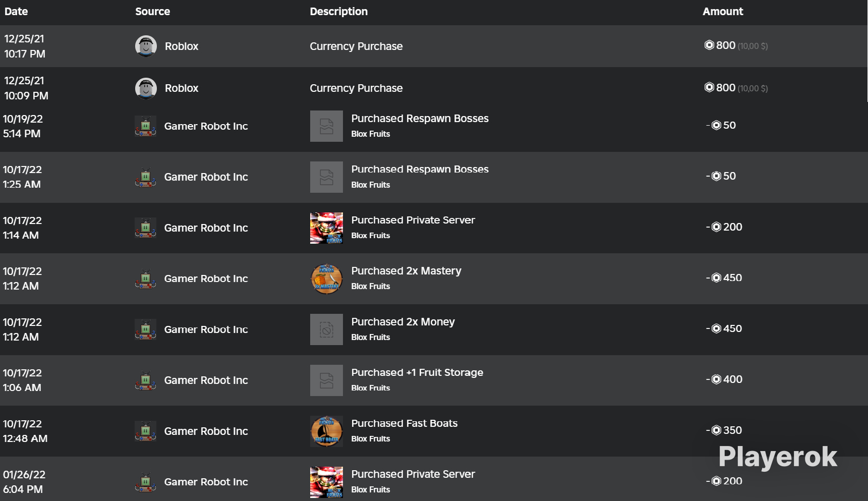Click the Roblox avatar icon in the 10:17 PM row

[146, 46]
